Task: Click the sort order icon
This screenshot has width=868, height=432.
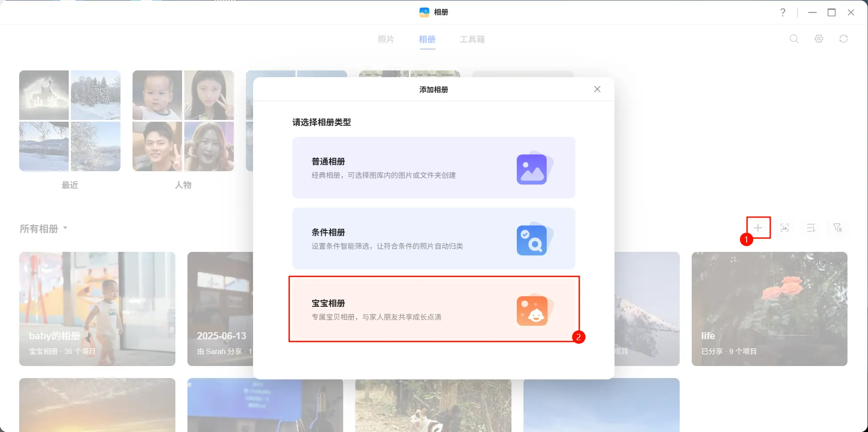Action: pyautogui.click(x=811, y=228)
